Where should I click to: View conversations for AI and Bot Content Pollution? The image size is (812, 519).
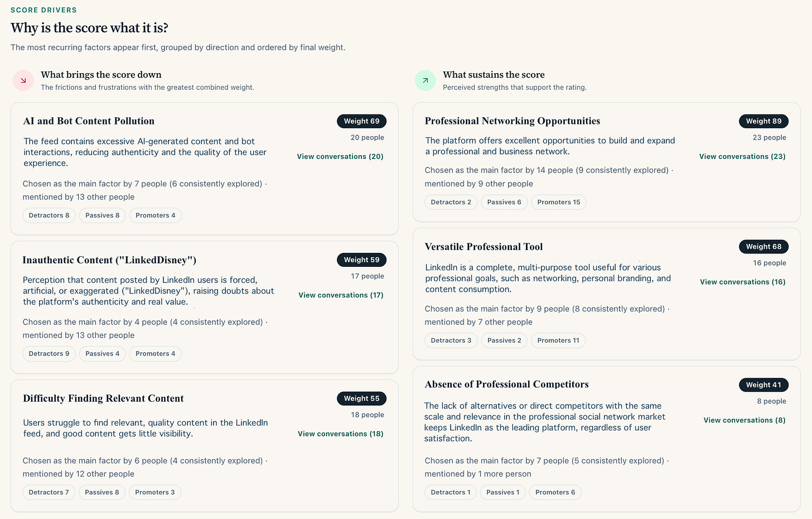point(340,157)
